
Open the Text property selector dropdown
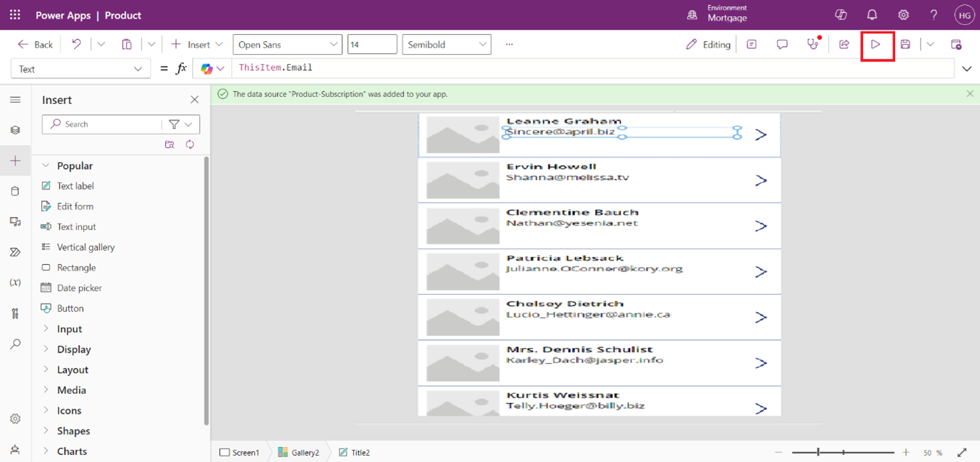(80, 69)
